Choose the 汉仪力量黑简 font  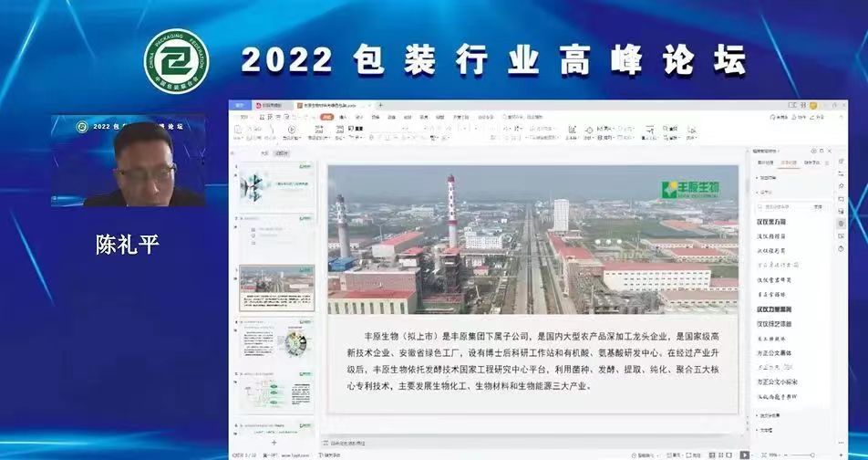[x=776, y=309]
